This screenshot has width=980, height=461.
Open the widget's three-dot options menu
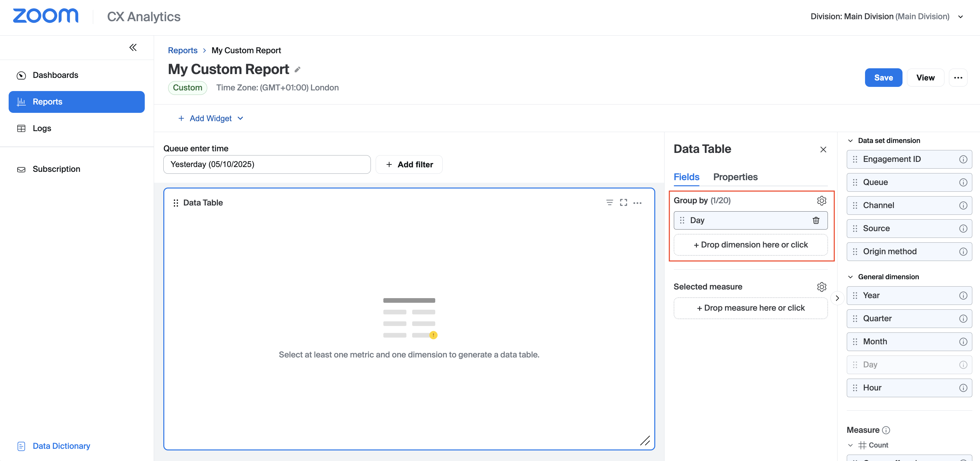click(x=637, y=203)
